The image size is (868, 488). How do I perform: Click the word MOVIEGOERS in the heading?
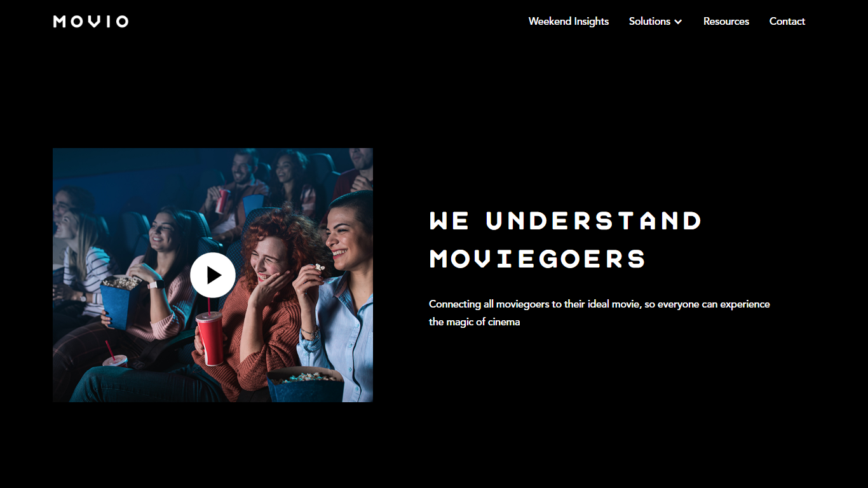coord(538,259)
